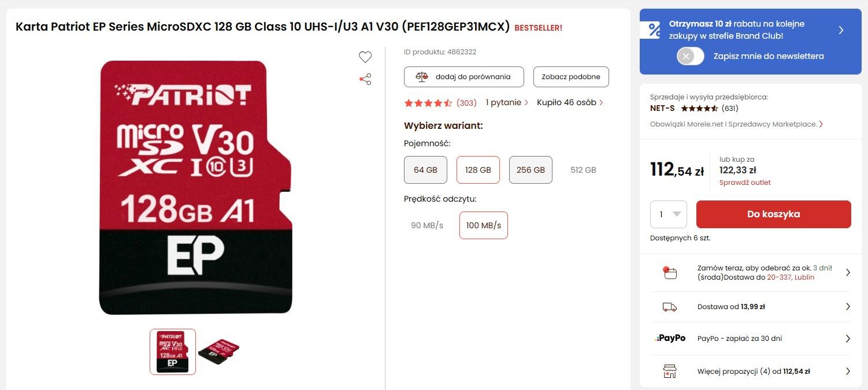Add the card to cart with Do koszyka

pyautogui.click(x=773, y=214)
